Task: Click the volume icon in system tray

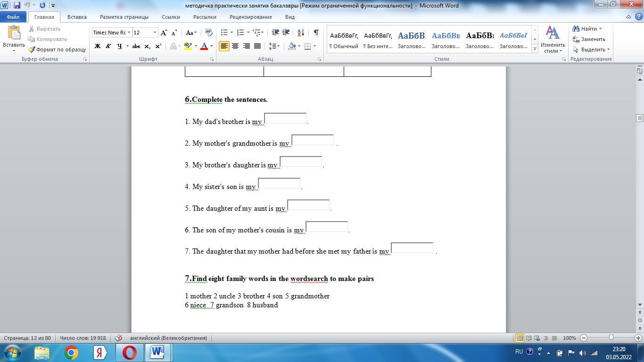Action: [x=582, y=353]
